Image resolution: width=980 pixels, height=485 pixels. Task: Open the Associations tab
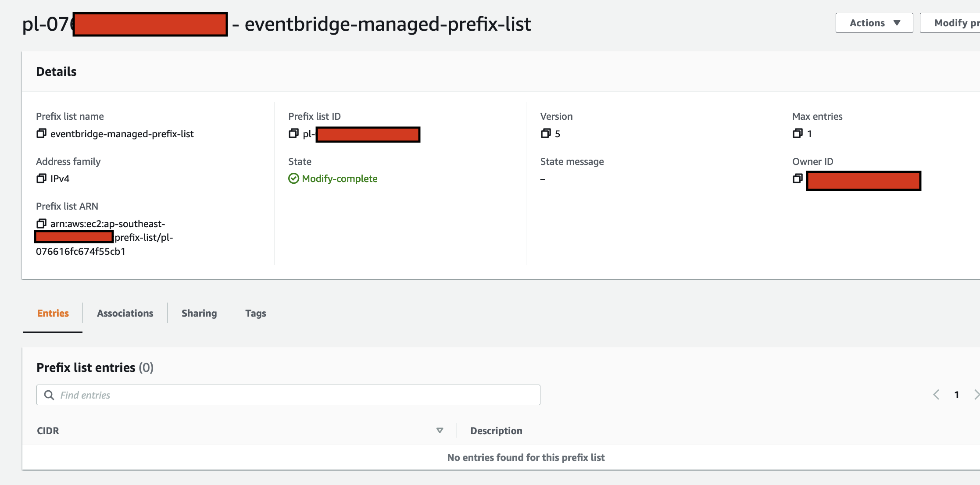point(125,313)
